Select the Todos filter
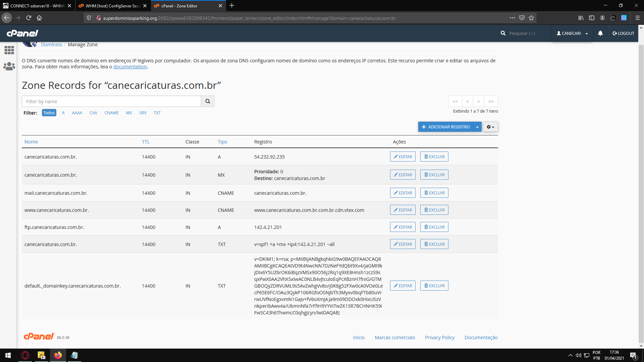The height and width of the screenshot is (362, 644). (49, 113)
